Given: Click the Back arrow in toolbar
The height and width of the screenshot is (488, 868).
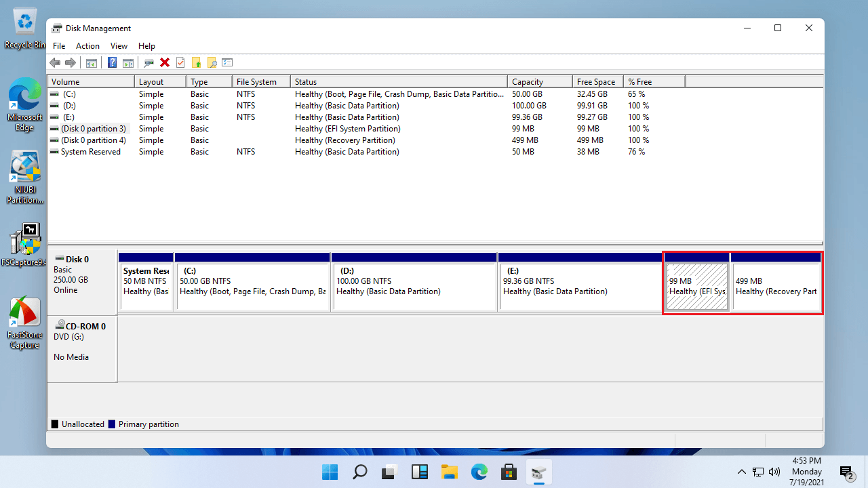Looking at the screenshot, I should [55, 63].
